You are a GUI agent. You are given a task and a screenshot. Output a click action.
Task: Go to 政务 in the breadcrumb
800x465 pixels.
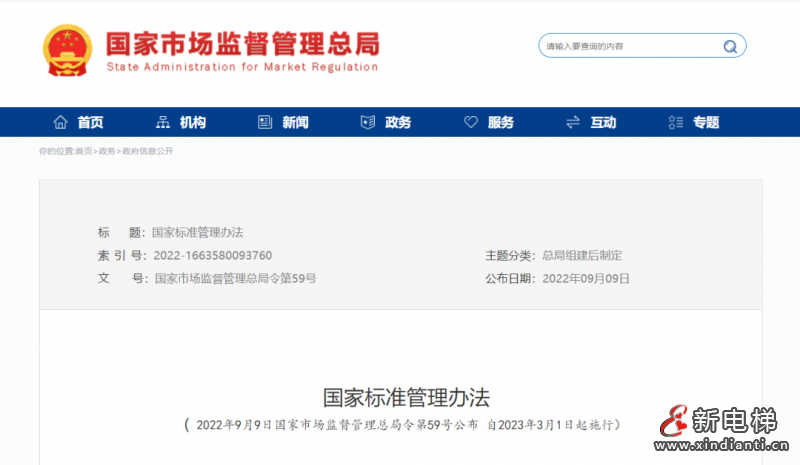(106, 151)
